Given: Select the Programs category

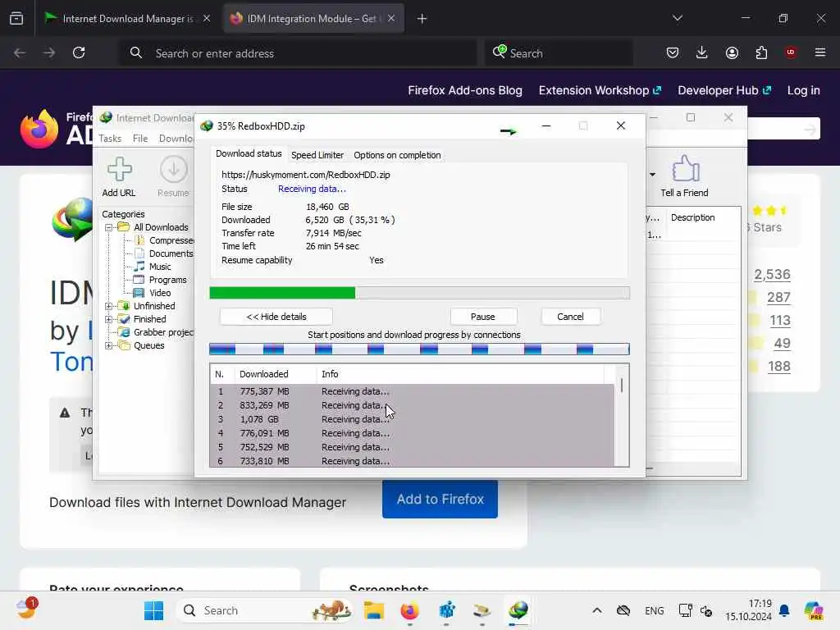Looking at the screenshot, I should 167,280.
